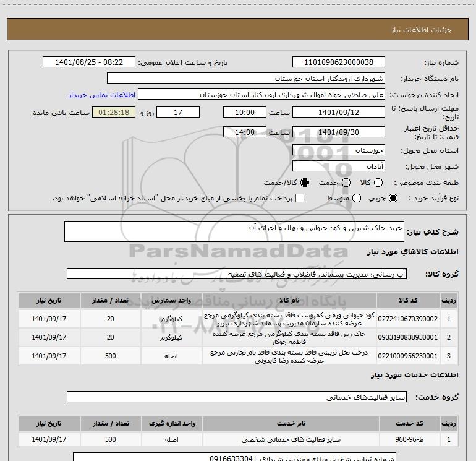Click the deadline time field 10:00
This screenshot has height=461, width=476.
[x=245, y=112]
